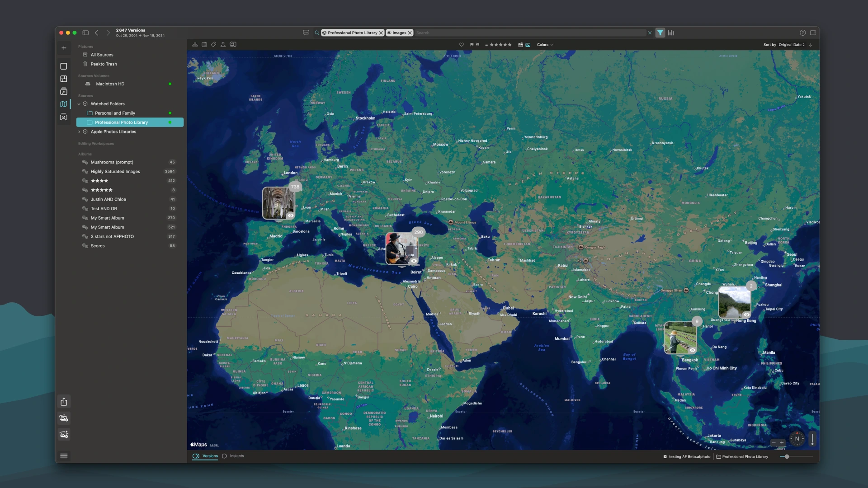This screenshot has height=488, width=868.
Task: Open the comments bubble icon near search
Action: [306, 33]
